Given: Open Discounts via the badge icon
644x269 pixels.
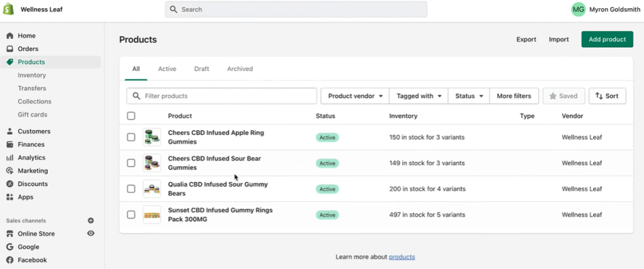Looking at the screenshot, I should [x=10, y=184].
